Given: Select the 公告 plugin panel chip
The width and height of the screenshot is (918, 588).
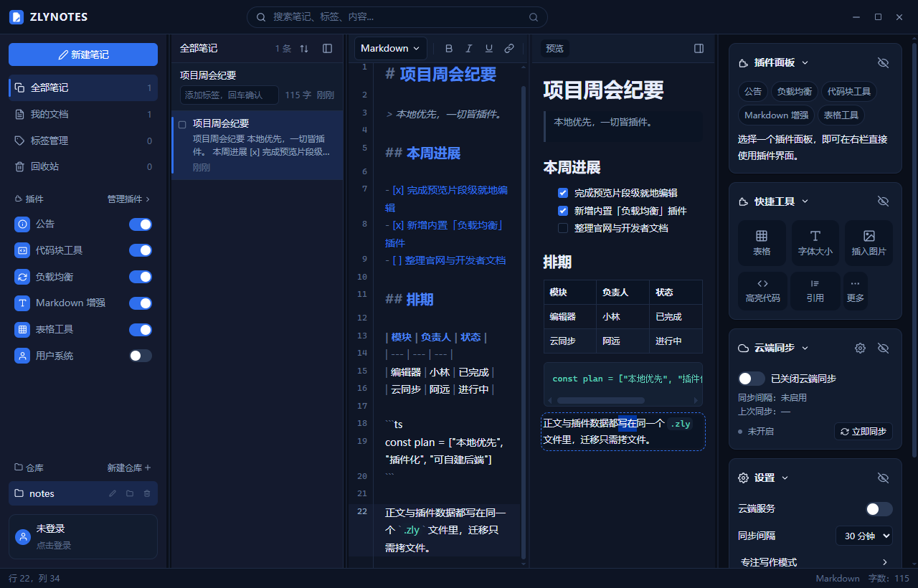Looking at the screenshot, I should pyautogui.click(x=753, y=91).
